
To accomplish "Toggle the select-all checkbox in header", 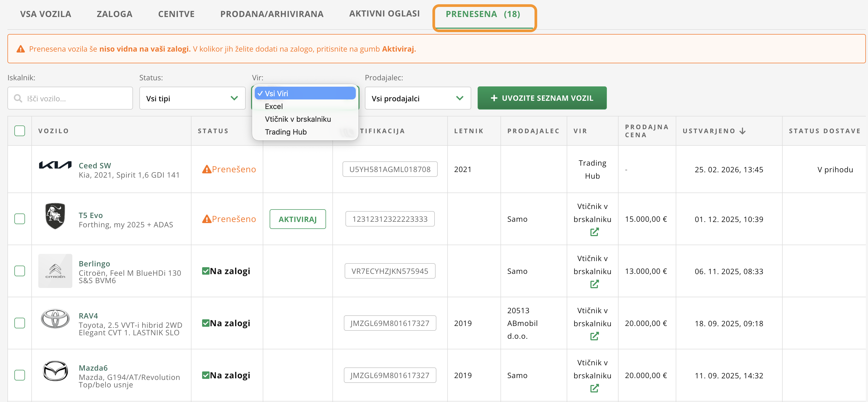I will point(19,131).
